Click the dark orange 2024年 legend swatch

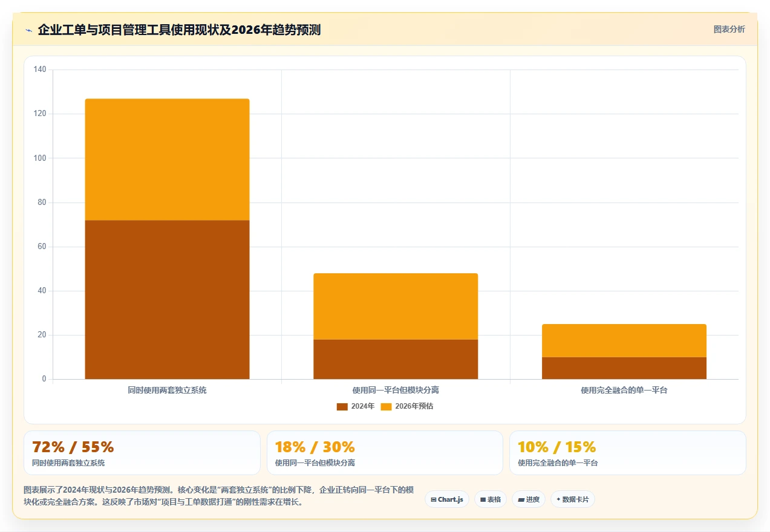[342, 406]
